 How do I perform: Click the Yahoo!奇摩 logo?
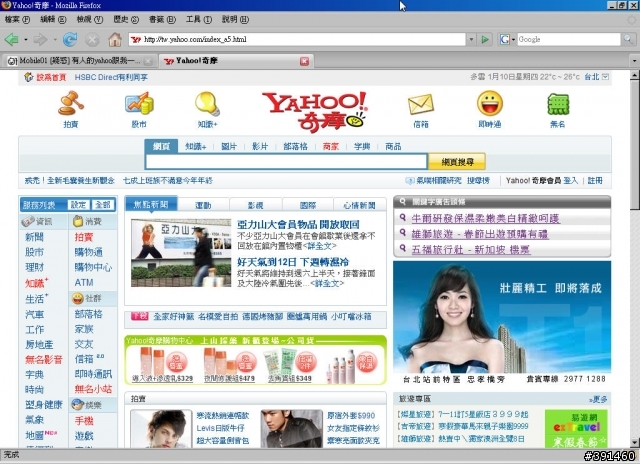tap(314, 111)
